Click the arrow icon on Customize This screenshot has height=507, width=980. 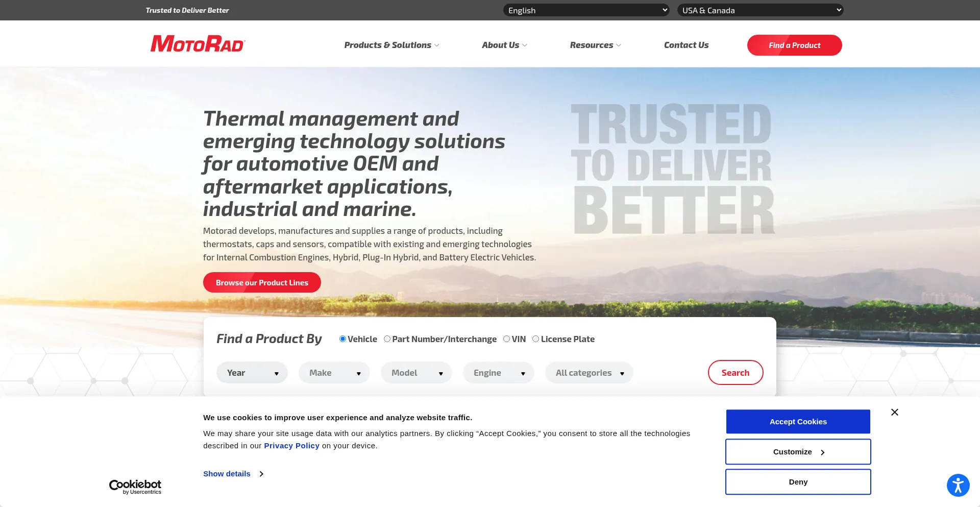click(822, 452)
